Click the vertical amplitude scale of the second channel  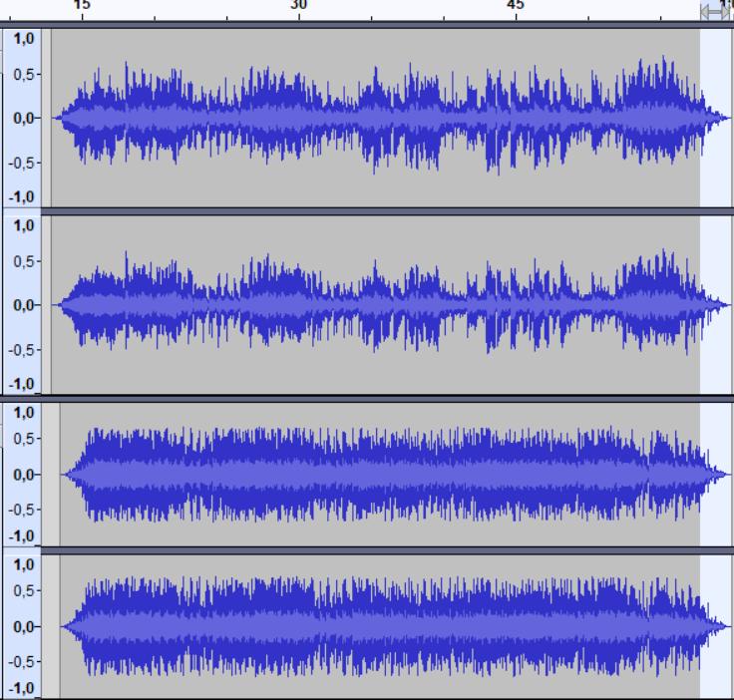(23, 304)
